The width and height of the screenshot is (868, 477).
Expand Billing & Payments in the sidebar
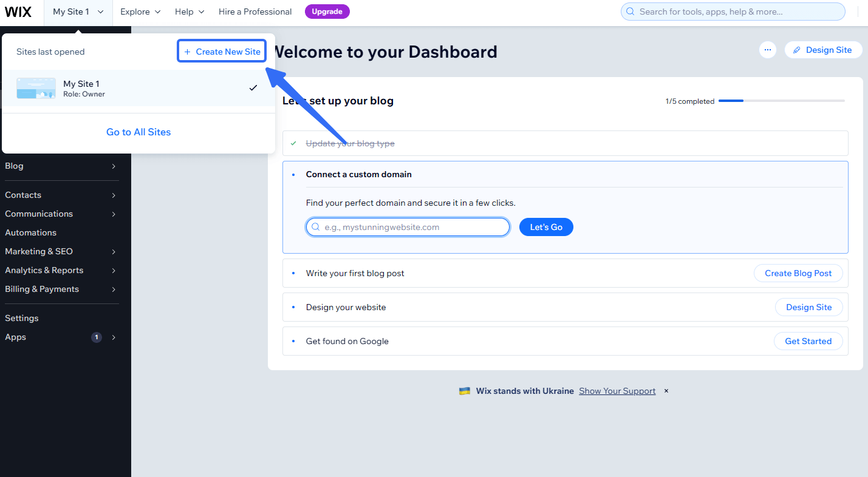pyautogui.click(x=61, y=289)
